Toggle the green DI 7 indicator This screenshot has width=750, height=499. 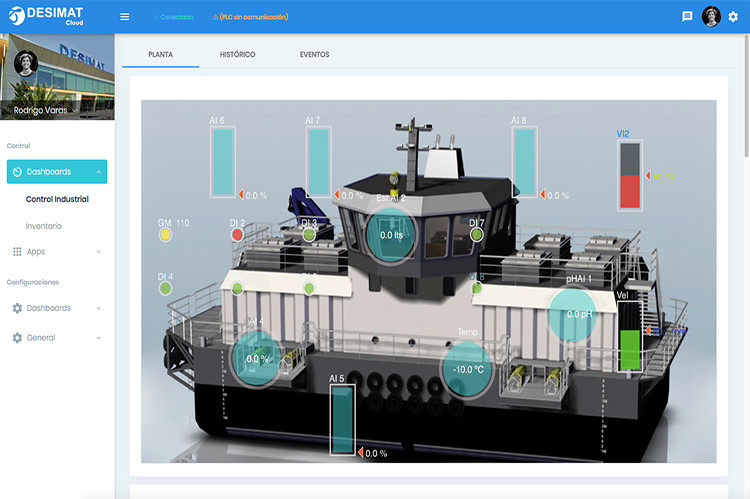[x=477, y=235]
